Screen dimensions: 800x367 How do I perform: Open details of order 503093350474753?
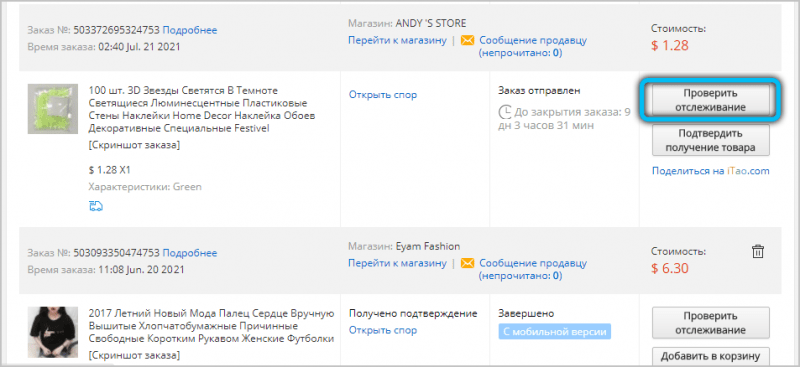190,253
